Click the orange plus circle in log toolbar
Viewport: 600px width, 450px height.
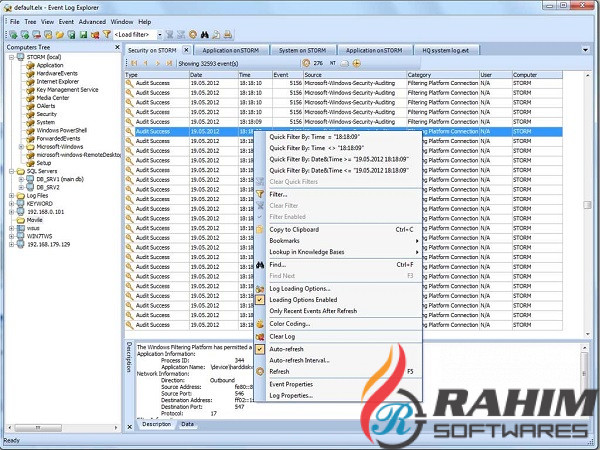(357, 63)
